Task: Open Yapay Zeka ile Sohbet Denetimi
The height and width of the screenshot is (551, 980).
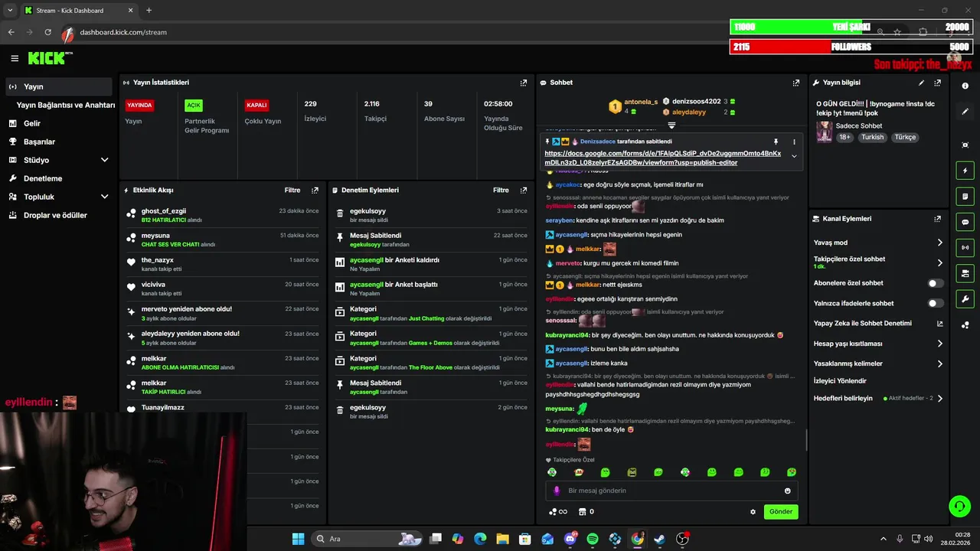Action: (879, 324)
